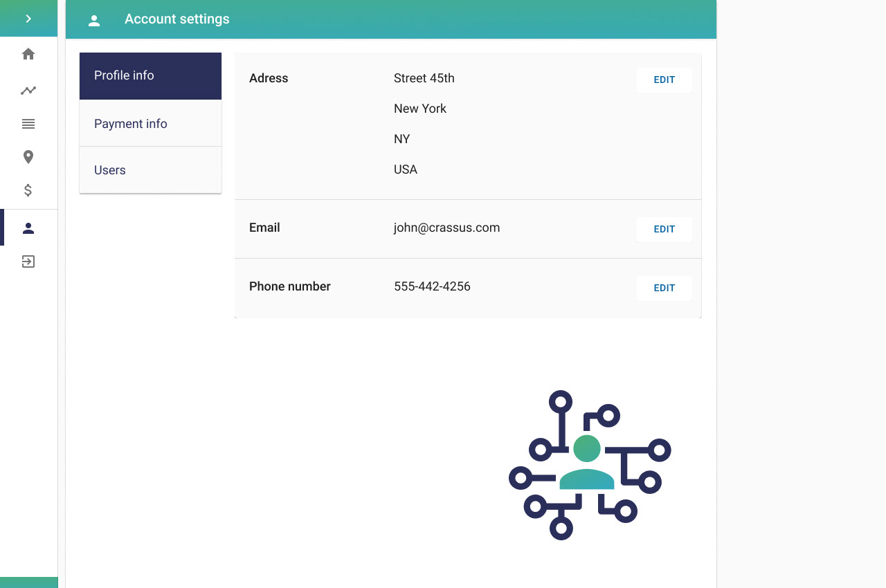886x588 pixels.
Task: Edit the phone number entry
Action: click(x=664, y=288)
